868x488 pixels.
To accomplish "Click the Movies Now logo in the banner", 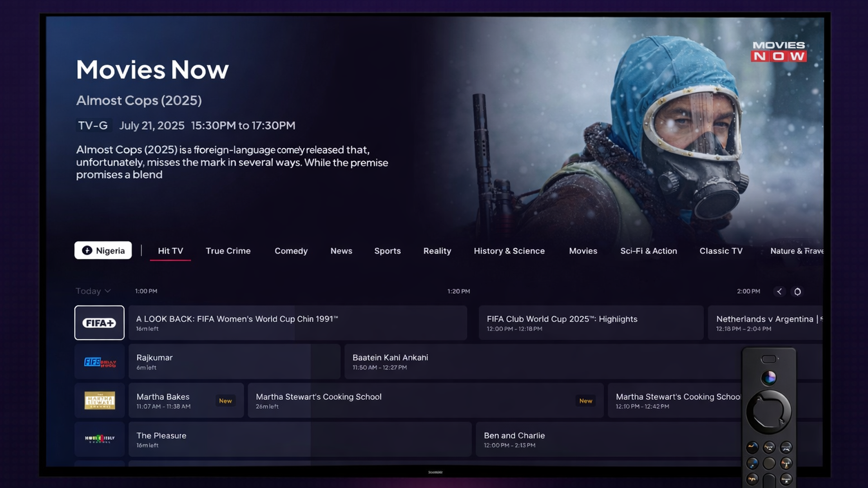I will pos(779,52).
